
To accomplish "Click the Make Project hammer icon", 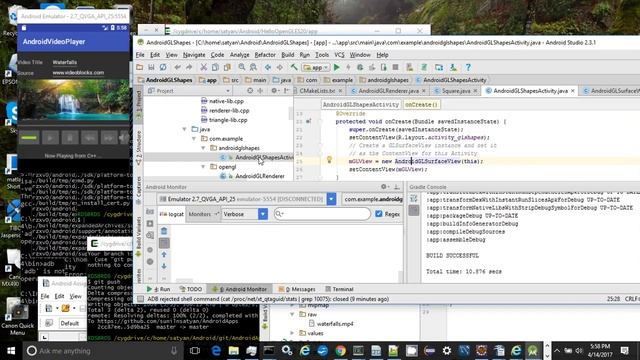I will click(294, 67).
